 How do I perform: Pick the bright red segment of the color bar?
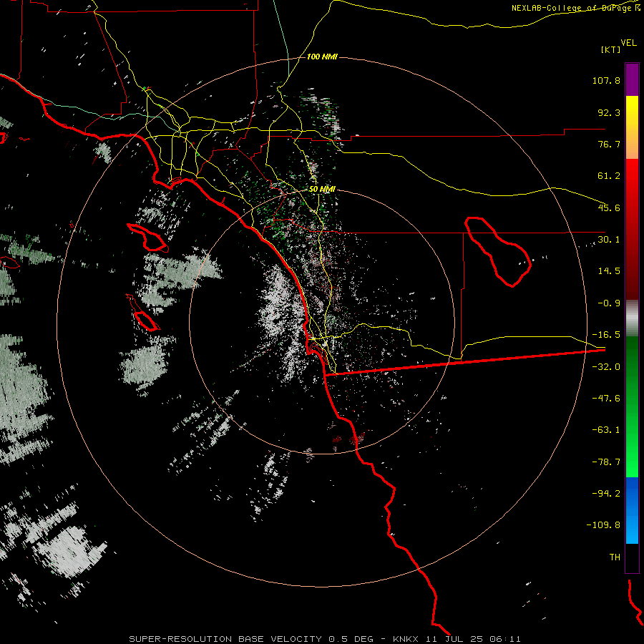click(x=632, y=185)
